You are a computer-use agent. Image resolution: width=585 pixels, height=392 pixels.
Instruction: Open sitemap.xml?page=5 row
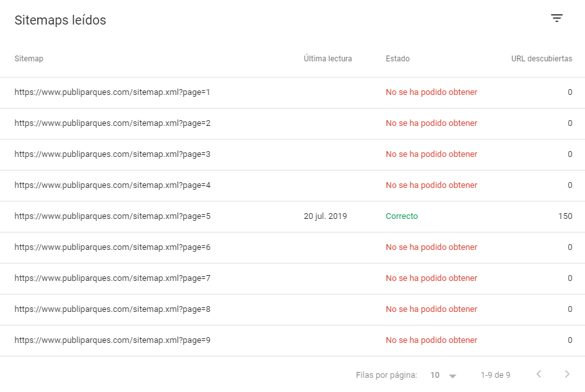coord(292,216)
